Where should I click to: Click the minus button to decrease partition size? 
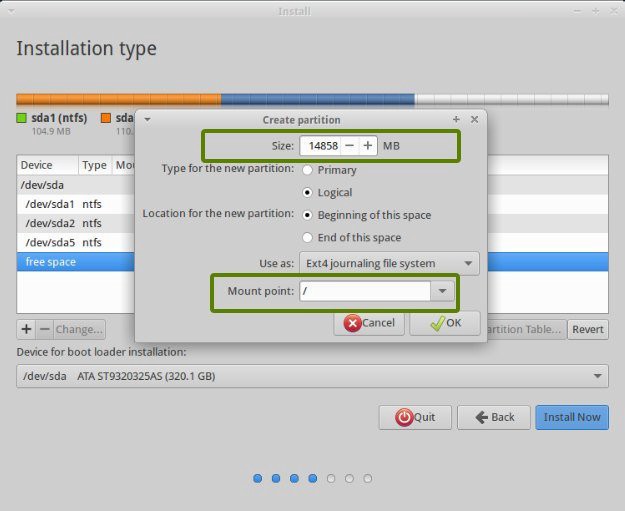click(x=349, y=146)
